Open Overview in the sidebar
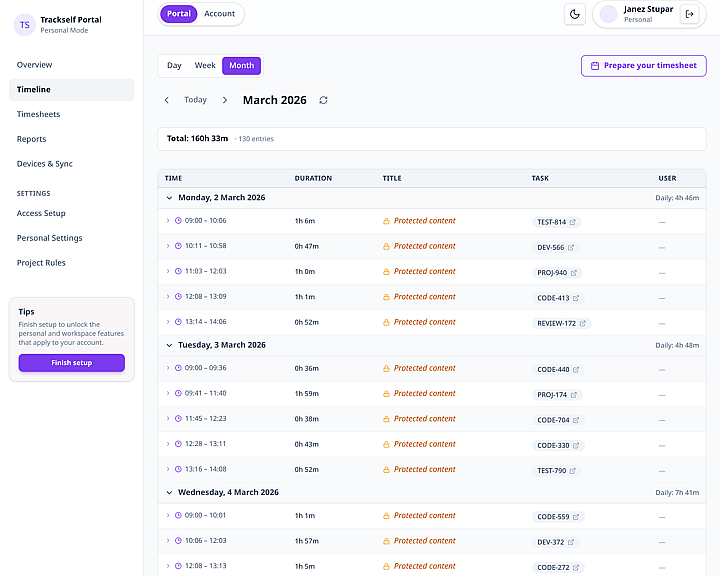Viewport: 720px width, 576px height. point(72,65)
